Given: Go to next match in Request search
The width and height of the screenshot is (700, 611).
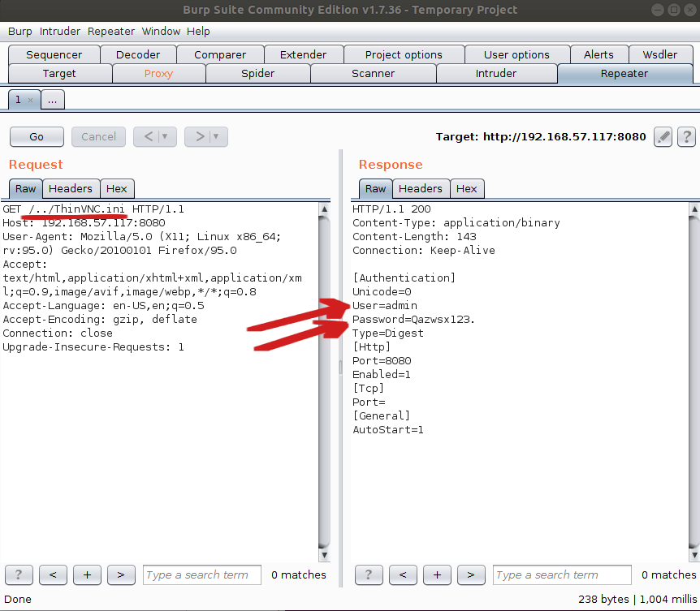Looking at the screenshot, I should point(121,574).
